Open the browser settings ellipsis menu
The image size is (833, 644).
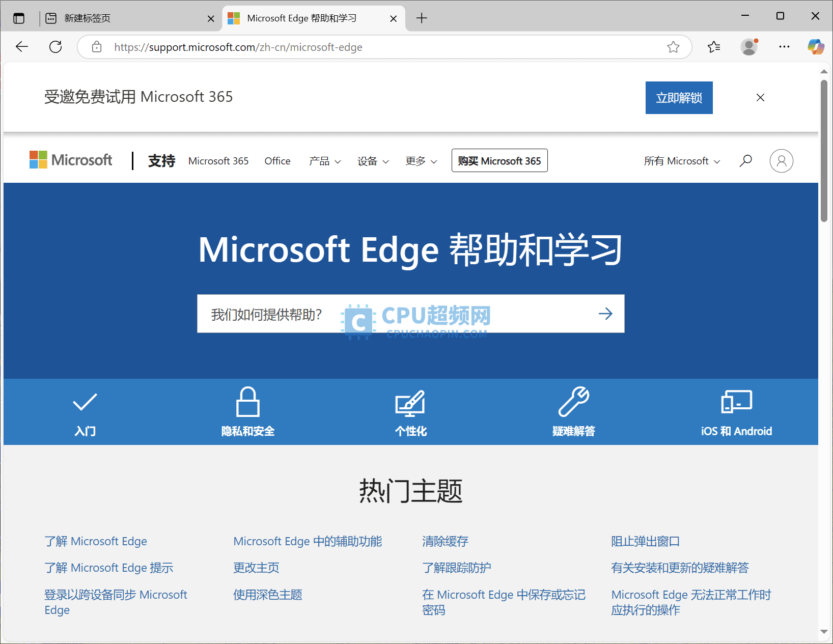click(784, 47)
